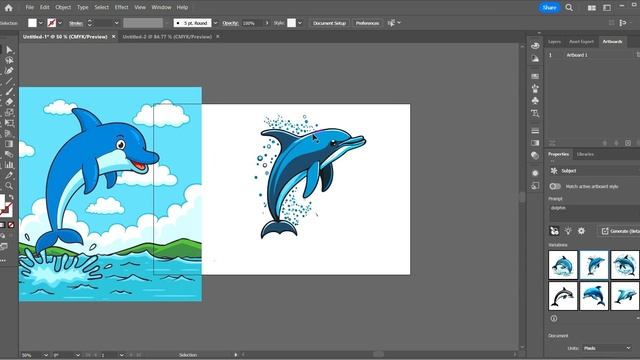Select the Eyedropper tool

9,176
